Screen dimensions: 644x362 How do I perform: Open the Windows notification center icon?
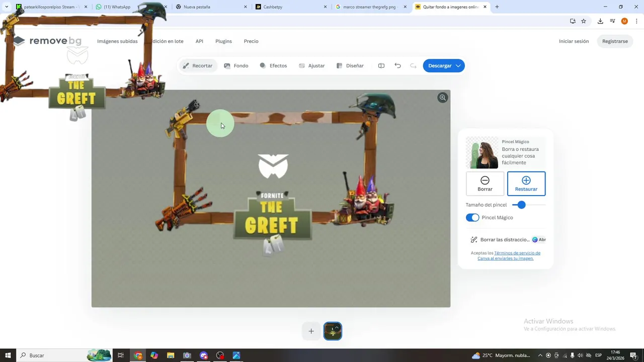634,355
